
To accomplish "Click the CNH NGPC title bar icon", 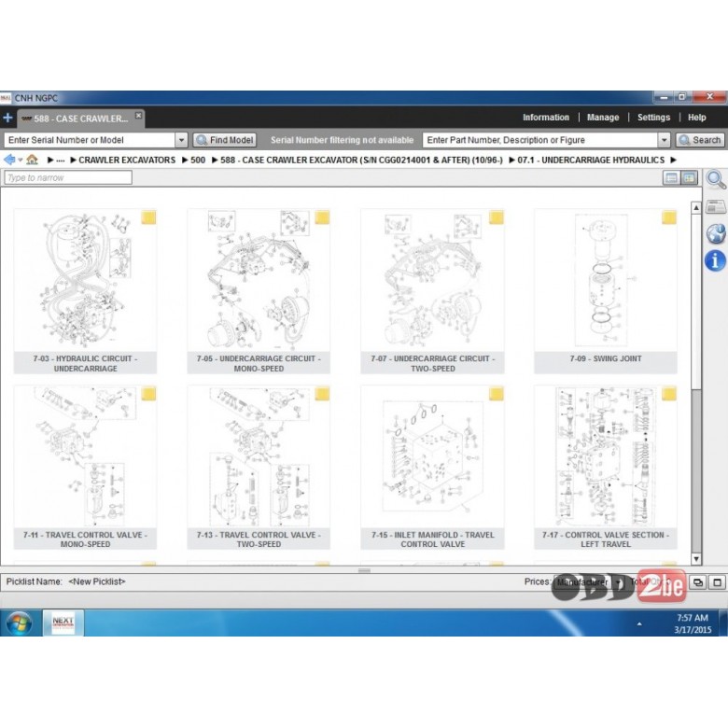I will [x=5, y=98].
